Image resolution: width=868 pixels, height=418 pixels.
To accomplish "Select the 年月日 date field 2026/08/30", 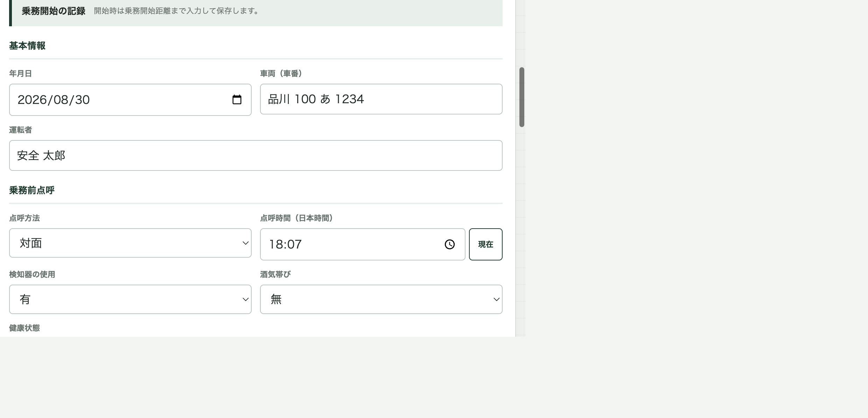I will (x=130, y=100).
